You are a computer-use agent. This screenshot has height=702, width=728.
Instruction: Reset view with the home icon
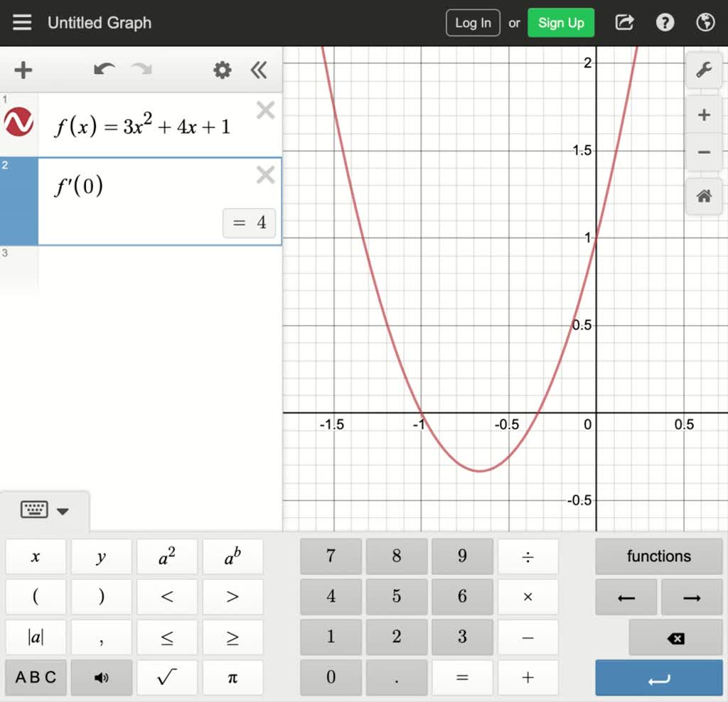click(x=704, y=196)
